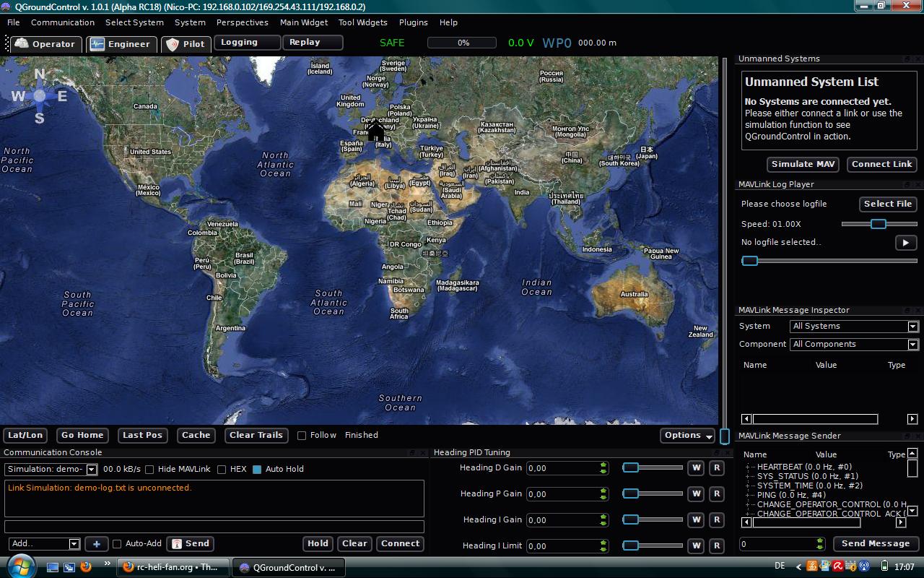The image size is (924, 578).
Task: Toggle Hide MAVLink checkbox
Action: point(149,470)
